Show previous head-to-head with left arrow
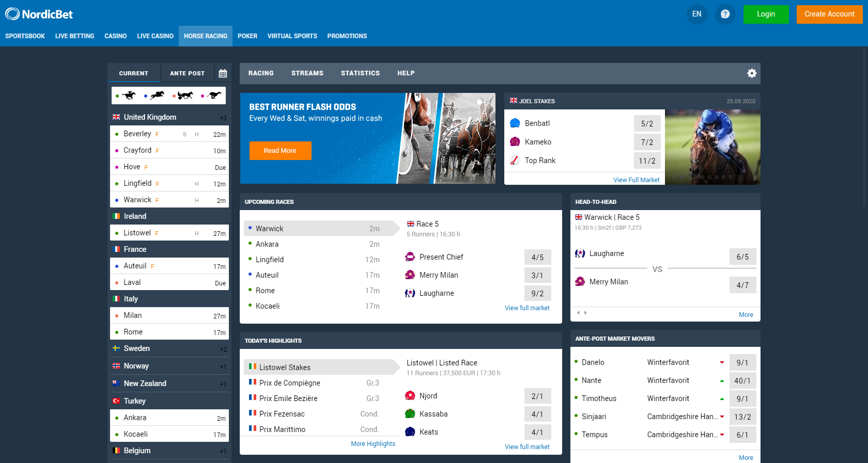Screen dimensions: 868x463 tap(578, 313)
